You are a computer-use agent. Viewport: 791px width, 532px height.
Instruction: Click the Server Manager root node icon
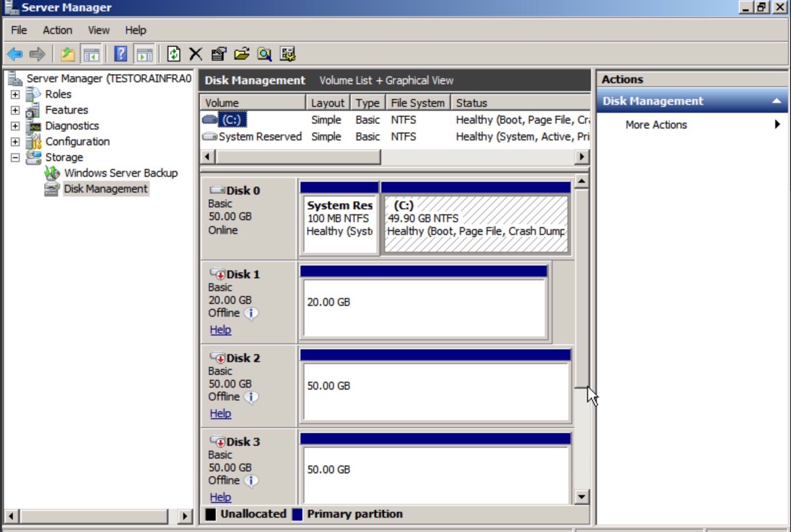(x=15, y=78)
